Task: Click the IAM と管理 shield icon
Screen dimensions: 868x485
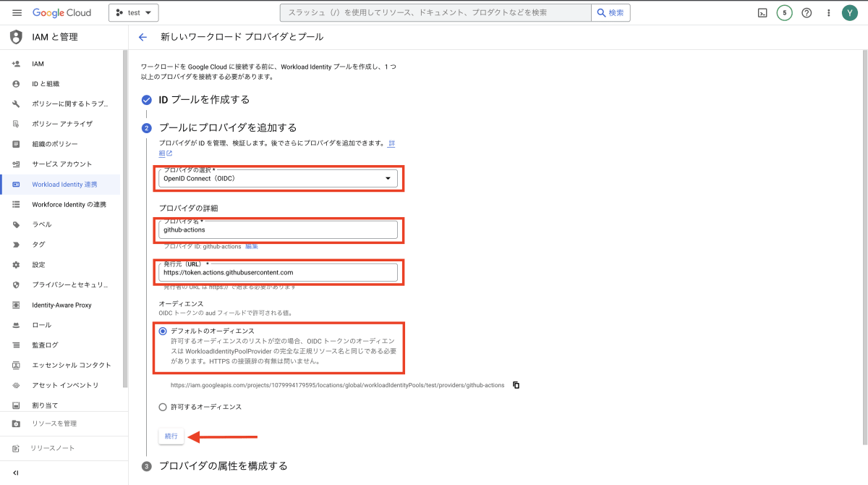Action: click(16, 37)
